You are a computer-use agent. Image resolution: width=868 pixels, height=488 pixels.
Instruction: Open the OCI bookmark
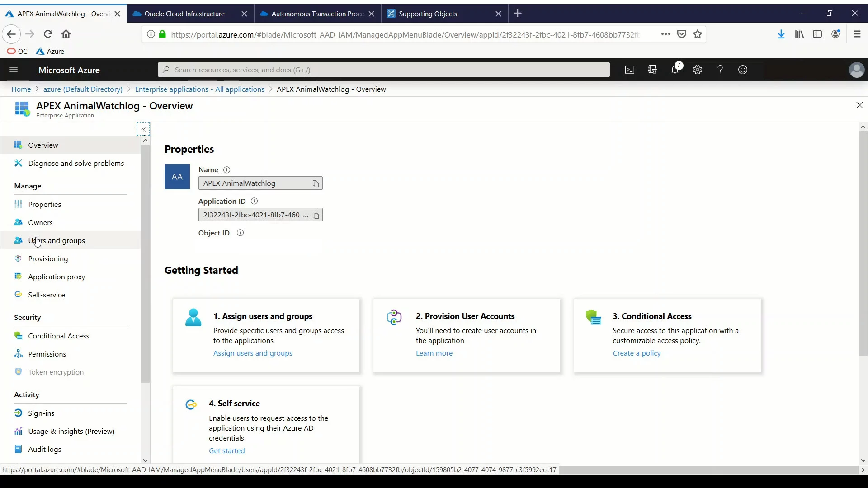click(18, 51)
